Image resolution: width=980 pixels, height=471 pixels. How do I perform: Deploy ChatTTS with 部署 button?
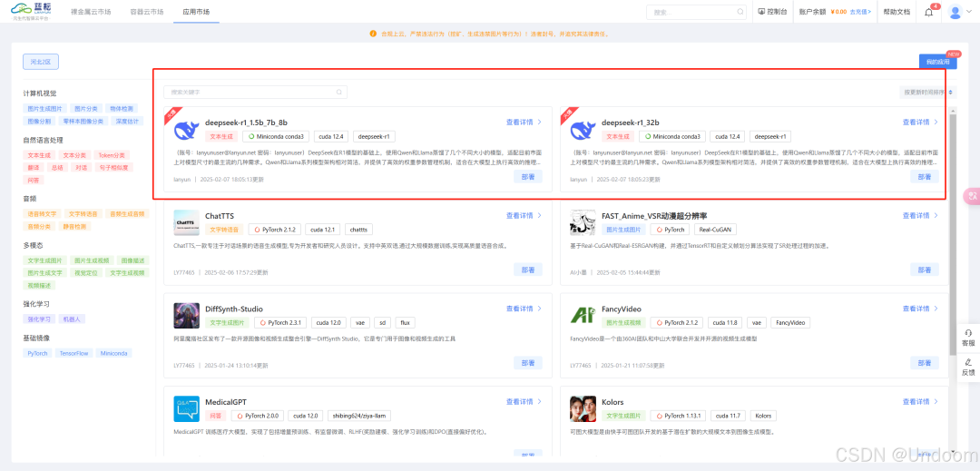[527, 270]
